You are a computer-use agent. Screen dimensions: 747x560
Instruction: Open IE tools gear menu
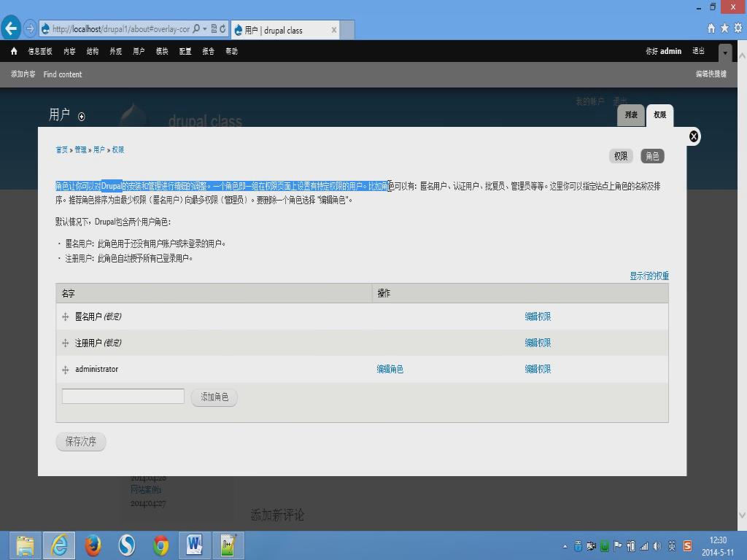coord(738,28)
